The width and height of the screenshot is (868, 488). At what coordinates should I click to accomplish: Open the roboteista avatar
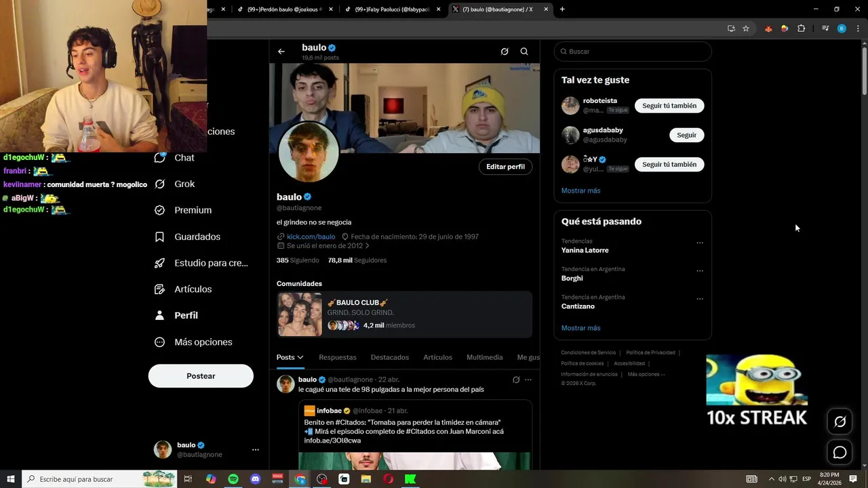570,106
